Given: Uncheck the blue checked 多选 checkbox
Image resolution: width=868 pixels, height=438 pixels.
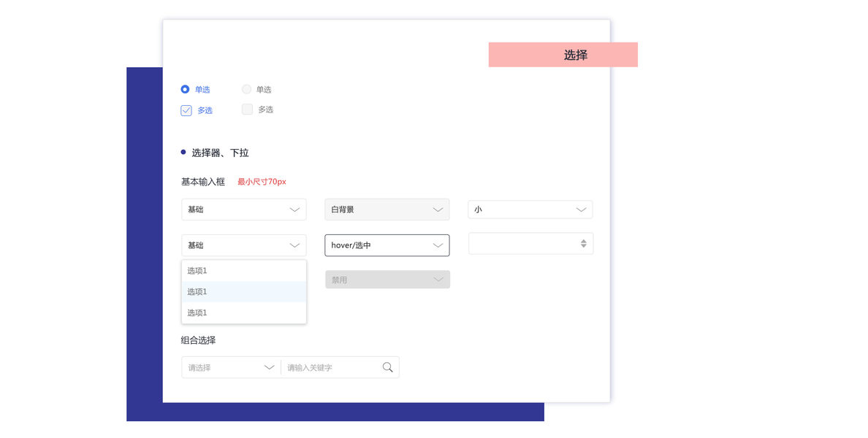Looking at the screenshot, I should [186, 110].
